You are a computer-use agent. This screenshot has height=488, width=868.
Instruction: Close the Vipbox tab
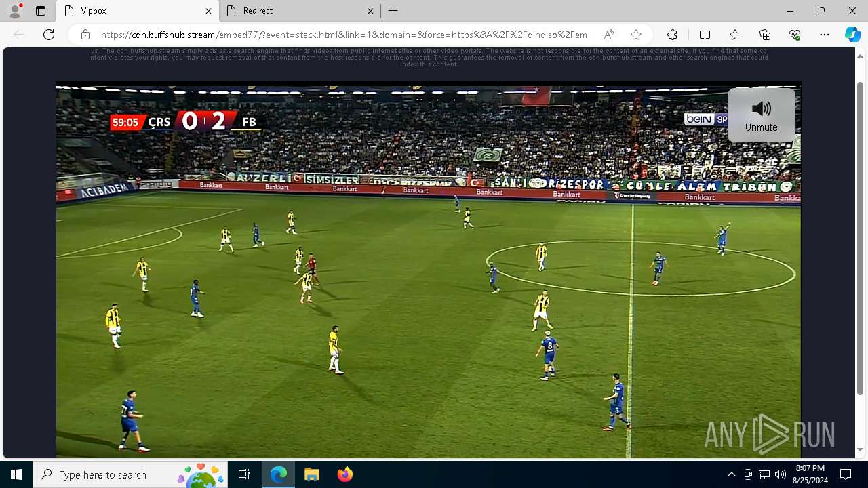coord(208,11)
